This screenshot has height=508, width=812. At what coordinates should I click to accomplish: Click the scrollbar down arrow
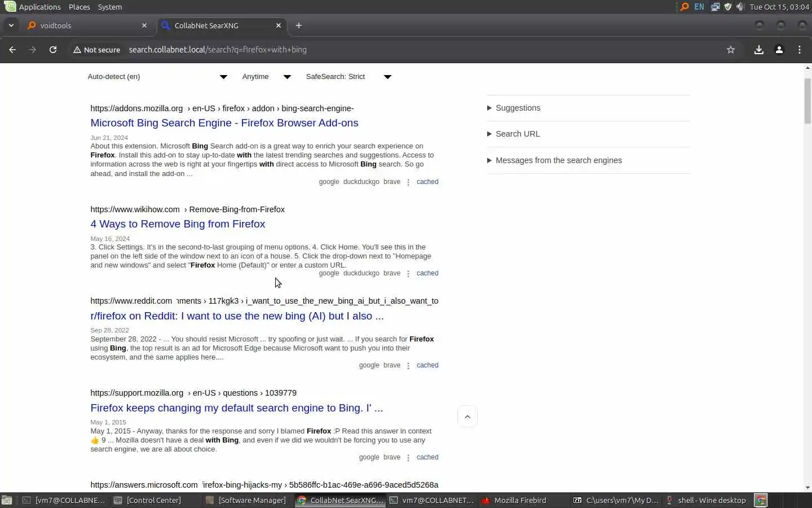(x=807, y=488)
